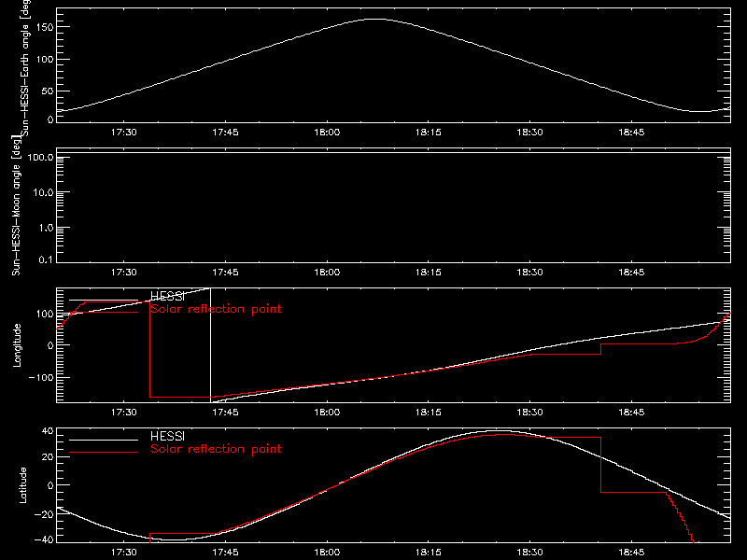Click the 20 tick on Latitude axis
This screenshot has width=747, height=560.
click(48, 457)
